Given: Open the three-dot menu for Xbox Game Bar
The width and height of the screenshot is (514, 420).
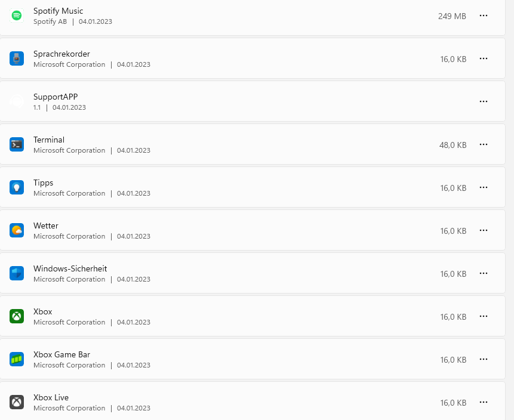Looking at the screenshot, I should tap(484, 359).
